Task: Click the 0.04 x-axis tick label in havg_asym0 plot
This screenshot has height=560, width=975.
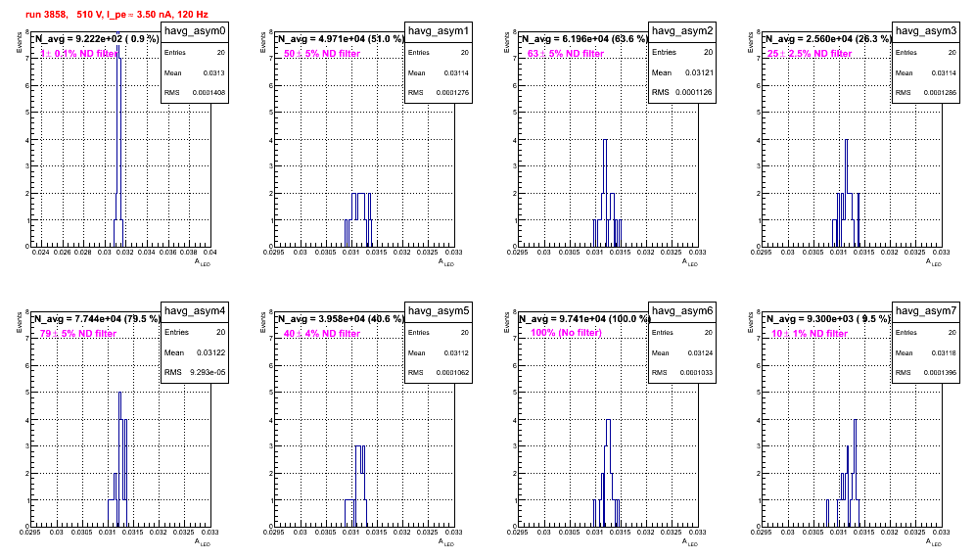Action: [x=210, y=252]
